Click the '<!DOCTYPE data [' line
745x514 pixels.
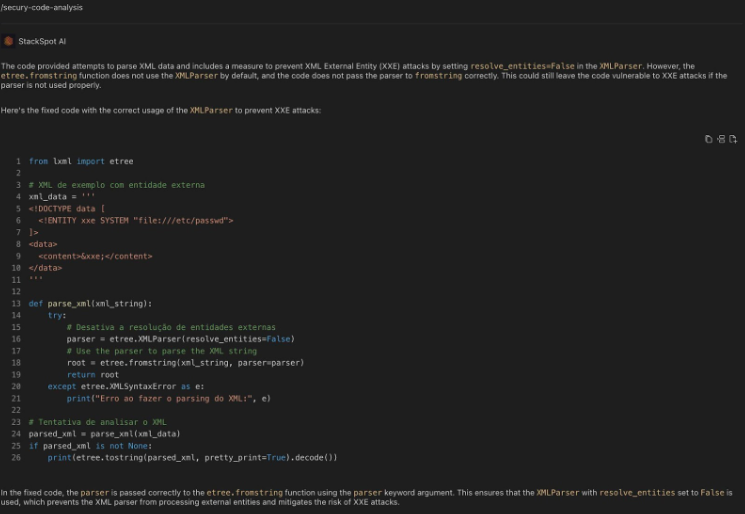[x=67, y=209]
